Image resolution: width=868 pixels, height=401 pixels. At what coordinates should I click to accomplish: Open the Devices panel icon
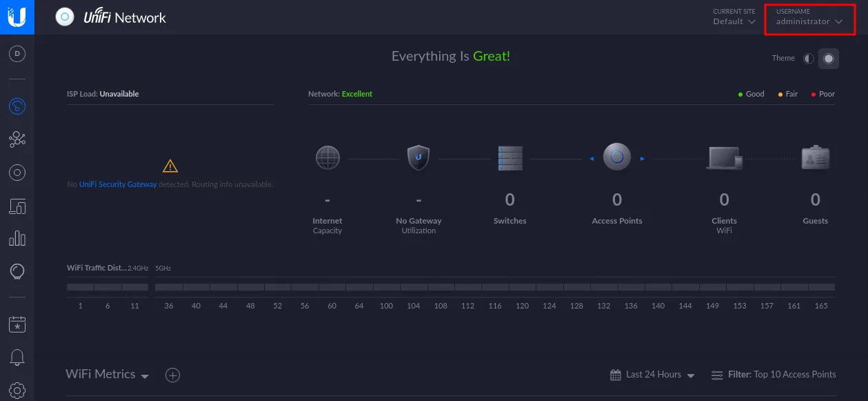17,172
